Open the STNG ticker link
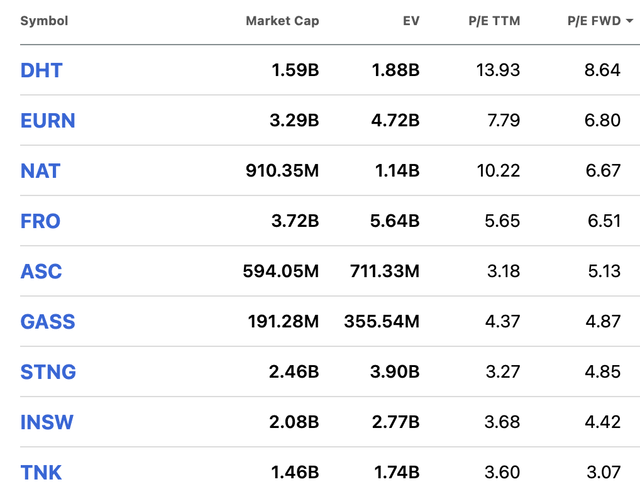The image size is (640, 499). [x=48, y=372]
